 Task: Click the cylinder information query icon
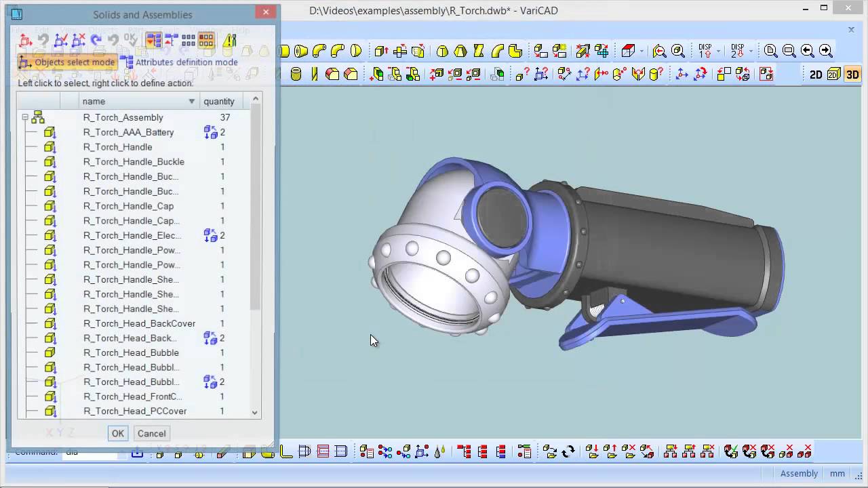pos(656,75)
